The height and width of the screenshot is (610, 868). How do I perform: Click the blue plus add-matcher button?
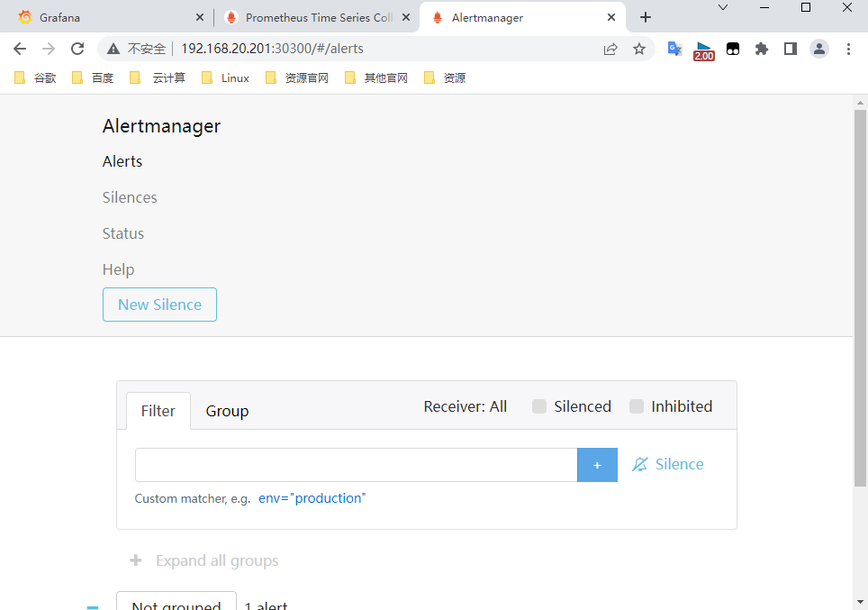[597, 465]
